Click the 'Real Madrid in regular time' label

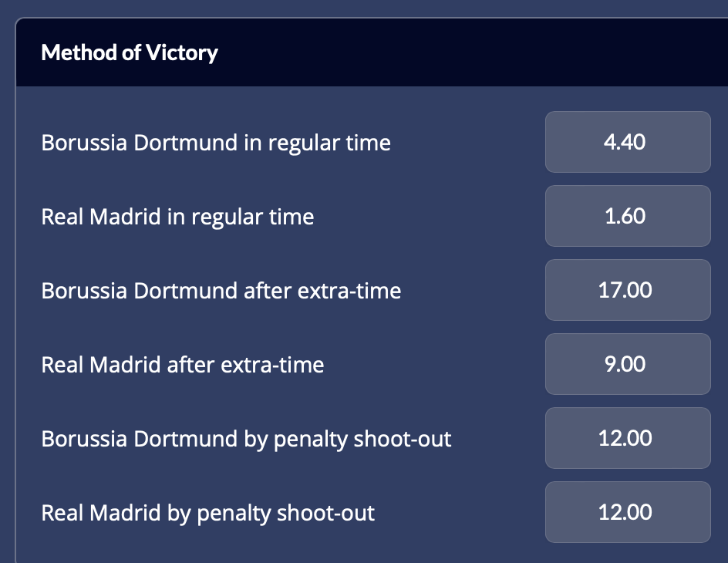[x=177, y=217]
